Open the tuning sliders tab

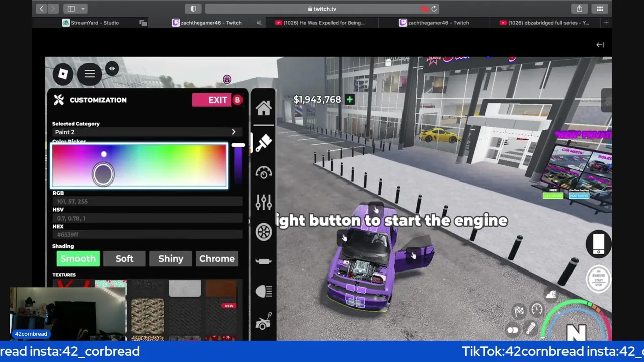(263, 202)
